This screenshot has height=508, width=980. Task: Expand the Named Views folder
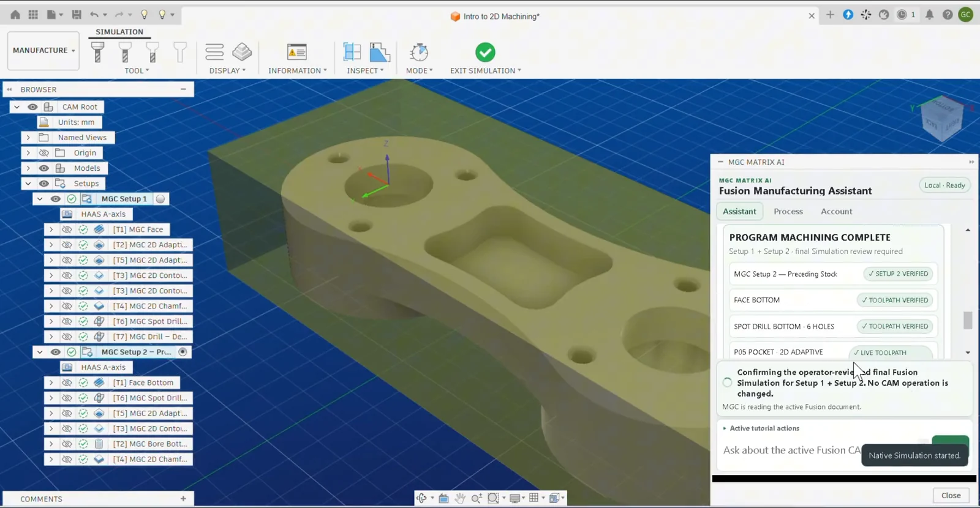pos(28,137)
